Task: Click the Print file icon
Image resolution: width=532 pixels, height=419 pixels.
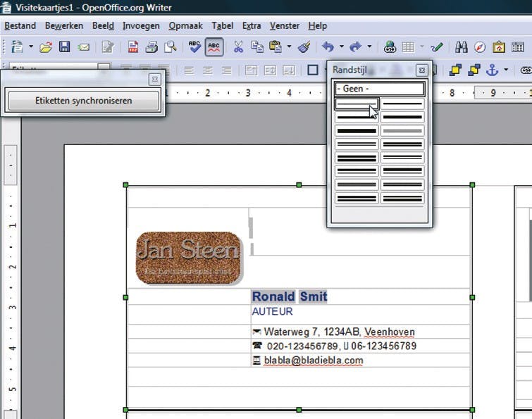Action: (x=151, y=47)
